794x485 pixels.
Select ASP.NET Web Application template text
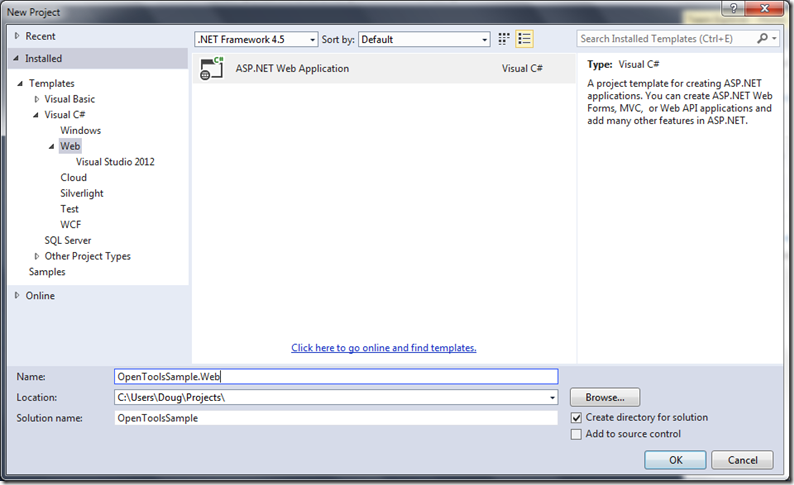tap(292, 68)
